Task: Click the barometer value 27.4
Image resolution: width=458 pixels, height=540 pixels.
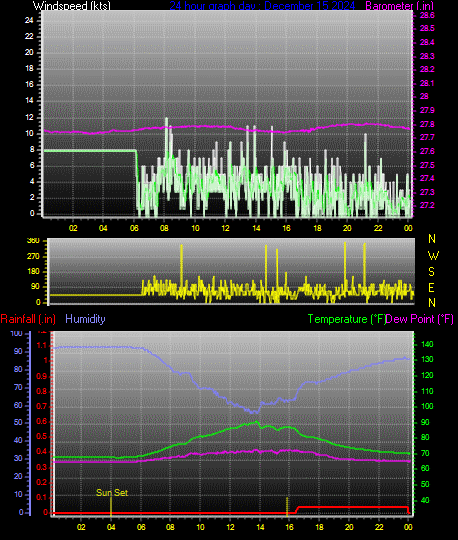Action: 427,178
